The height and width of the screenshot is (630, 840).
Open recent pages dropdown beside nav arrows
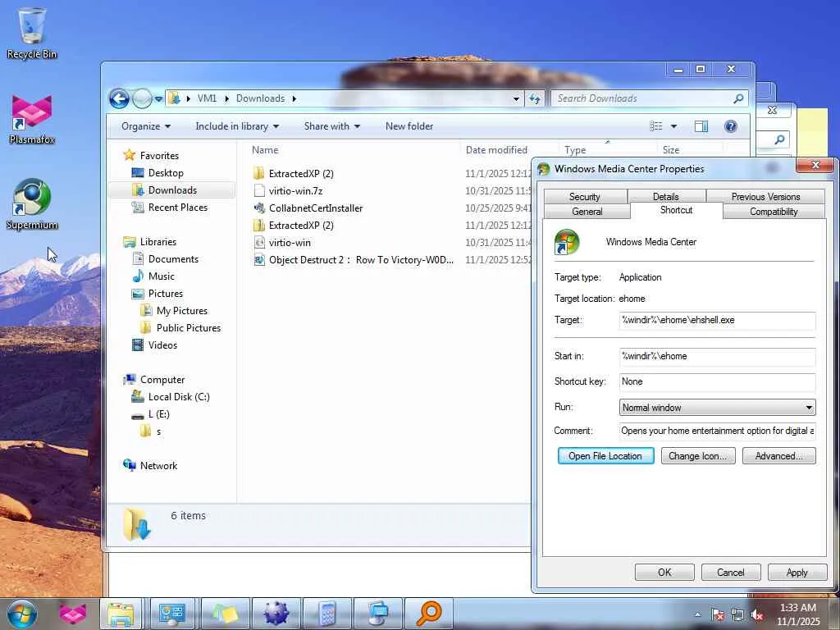click(x=158, y=99)
